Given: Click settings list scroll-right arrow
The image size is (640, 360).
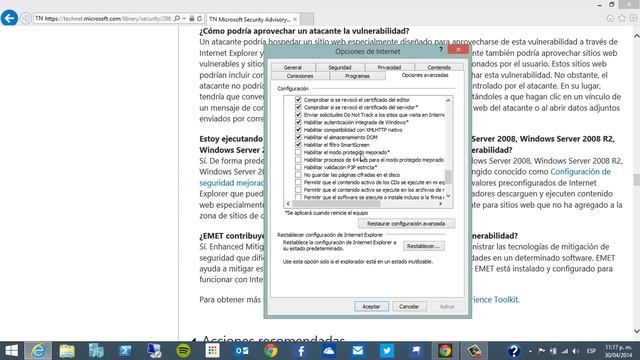Looking at the screenshot, I should pos(440,203).
